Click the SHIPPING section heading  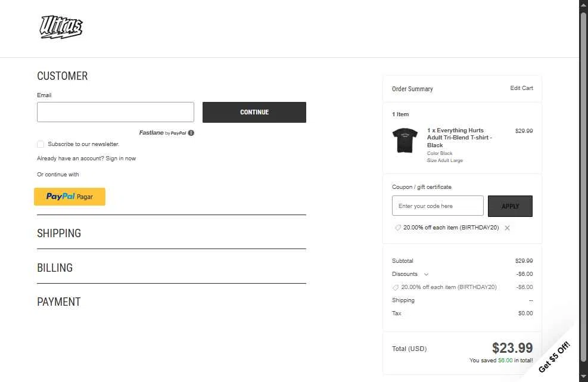[x=59, y=233]
